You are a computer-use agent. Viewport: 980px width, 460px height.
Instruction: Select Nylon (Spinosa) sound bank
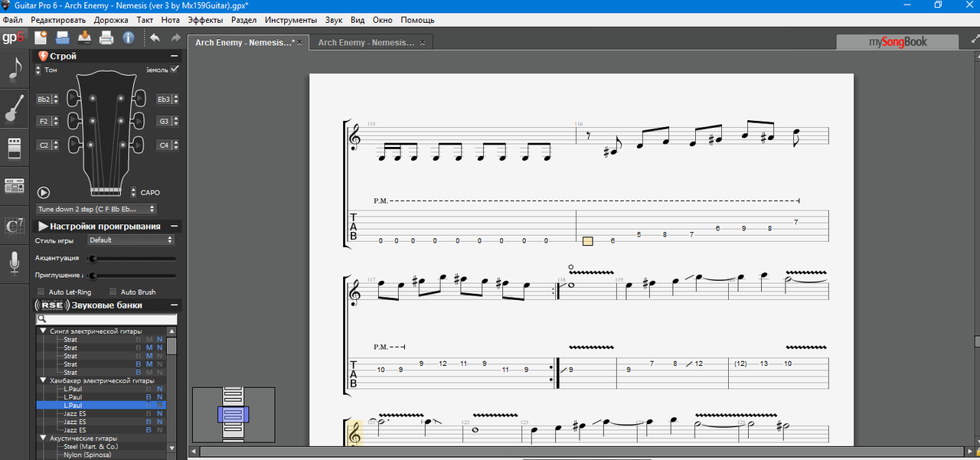(87, 455)
